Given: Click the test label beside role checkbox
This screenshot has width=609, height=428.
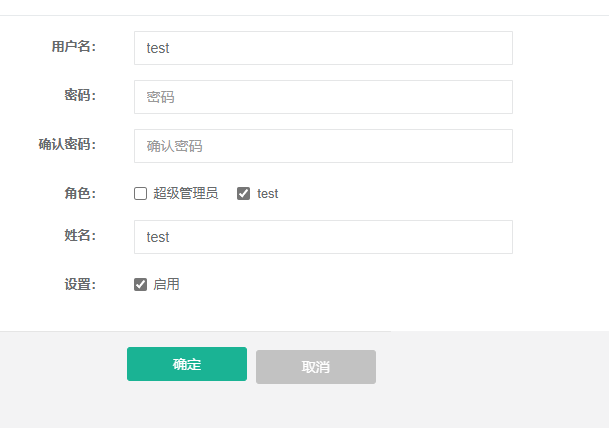Looking at the screenshot, I should [268, 193].
